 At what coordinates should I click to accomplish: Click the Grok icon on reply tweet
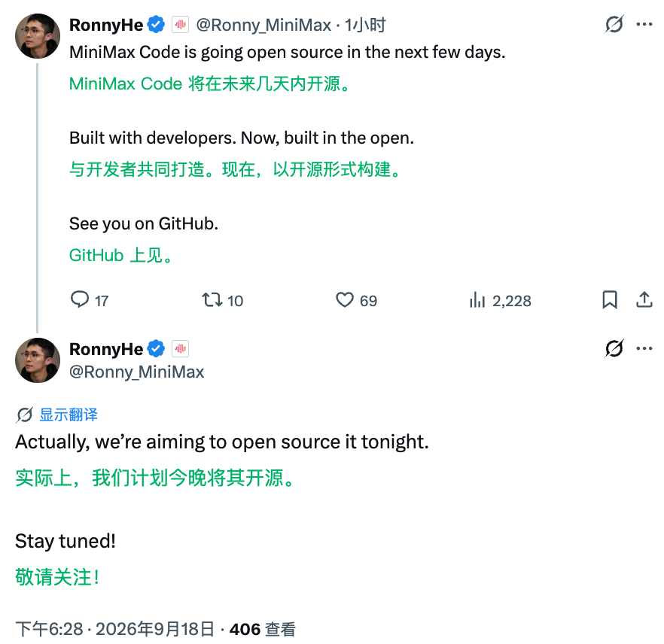(x=614, y=348)
